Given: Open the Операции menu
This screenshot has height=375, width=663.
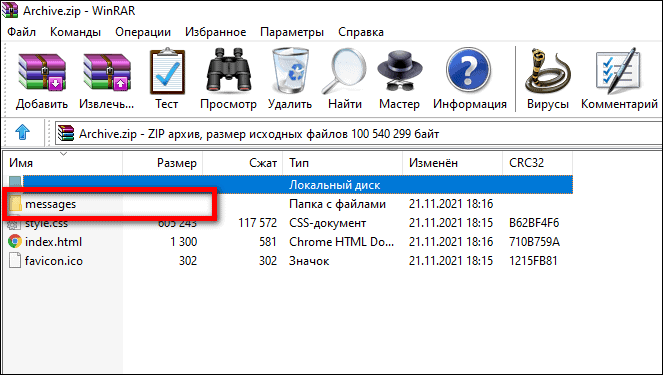Looking at the screenshot, I should [143, 32].
